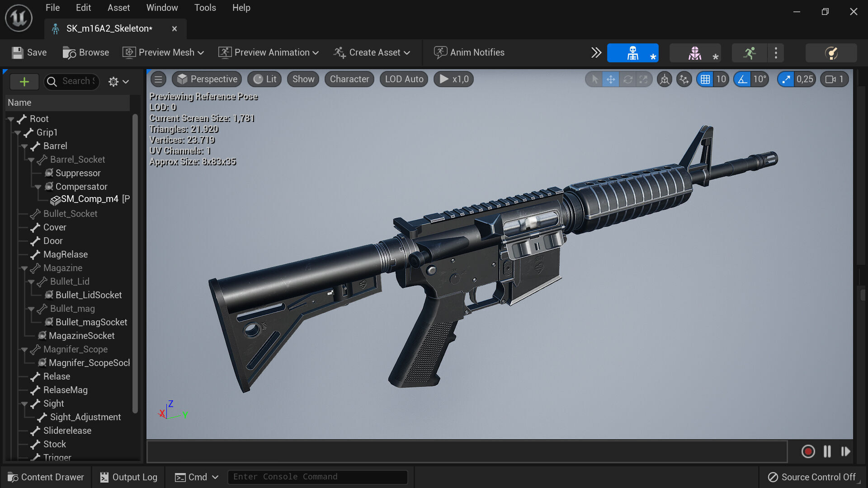The width and height of the screenshot is (868, 488).
Task: Open the Preview Mesh dropdown
Action: (164, 52)
